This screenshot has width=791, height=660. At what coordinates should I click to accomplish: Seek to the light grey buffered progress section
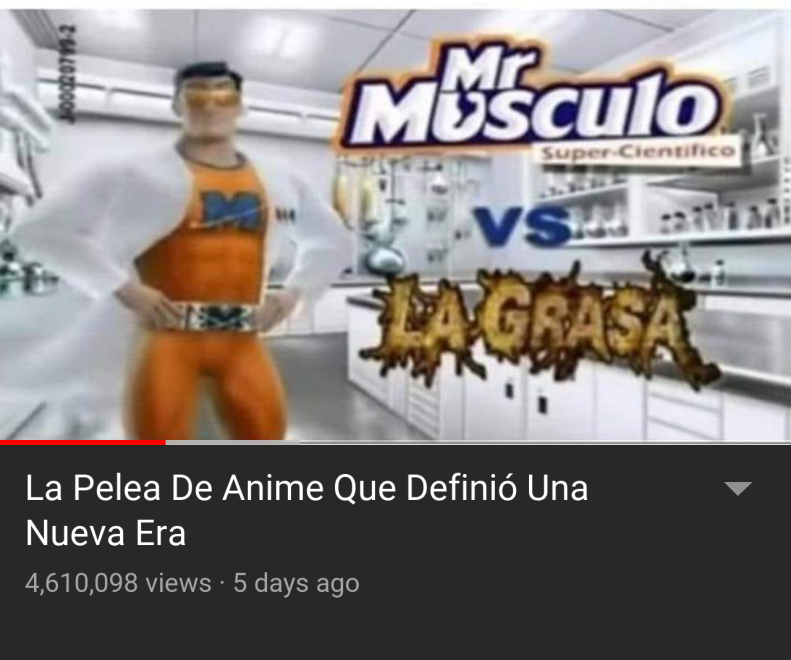[x=233, y=443]
